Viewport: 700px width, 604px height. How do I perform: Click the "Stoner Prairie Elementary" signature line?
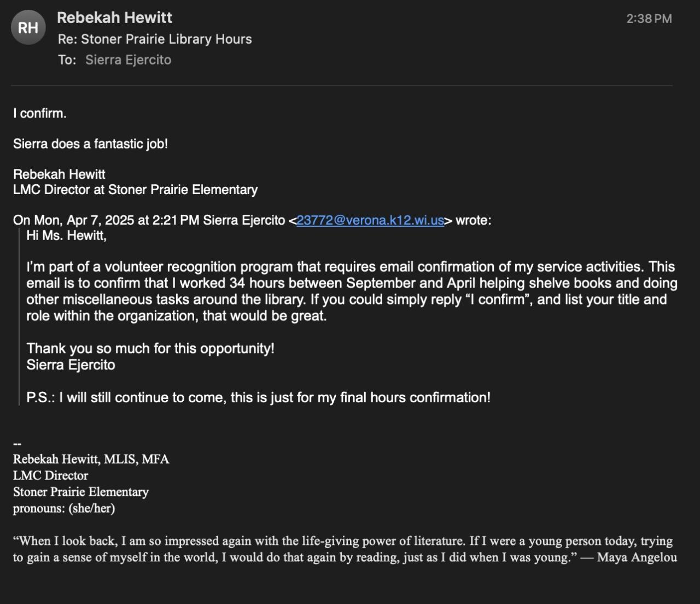click(x=80, y=492)
